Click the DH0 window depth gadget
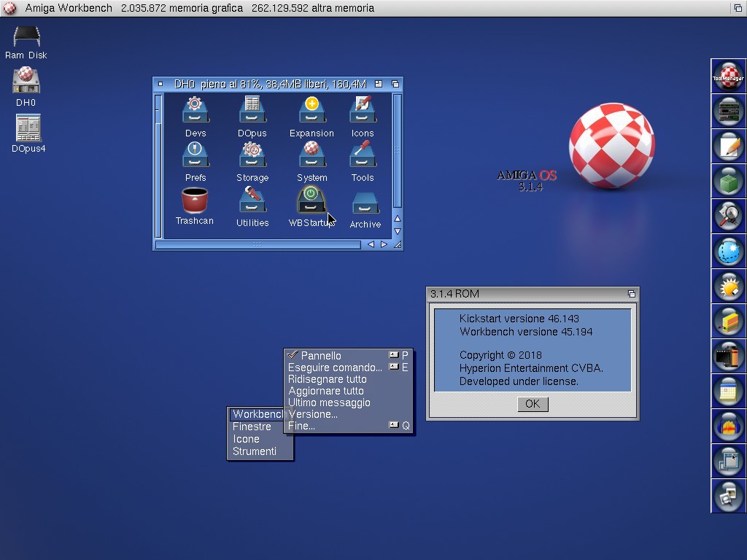This screenshot has width=747, height=560. click(395, 84)
